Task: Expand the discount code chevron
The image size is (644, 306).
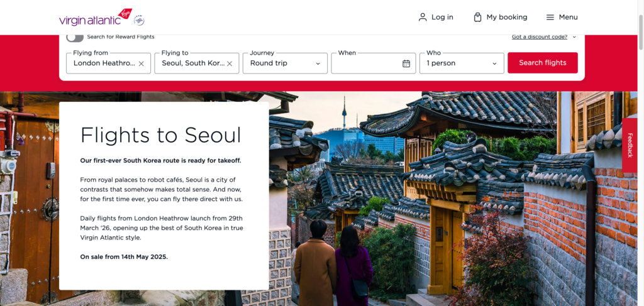Action: [574, 37]
